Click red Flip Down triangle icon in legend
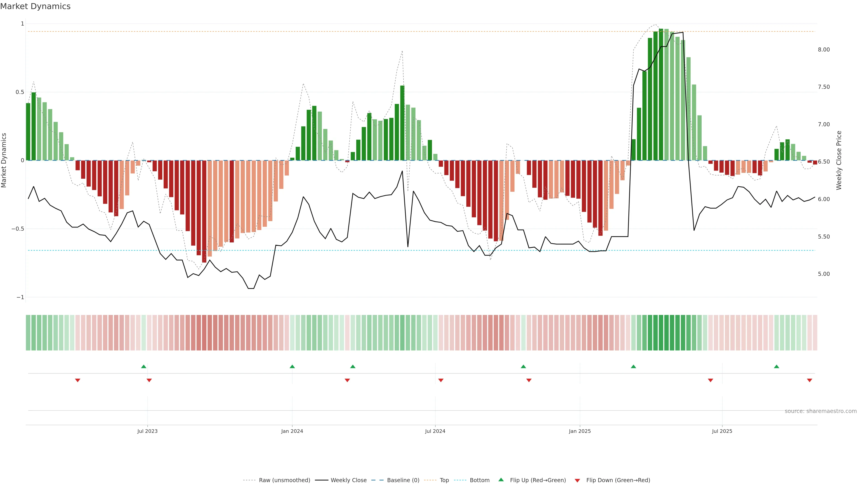 pyautogui.click(x=577, y=480)
